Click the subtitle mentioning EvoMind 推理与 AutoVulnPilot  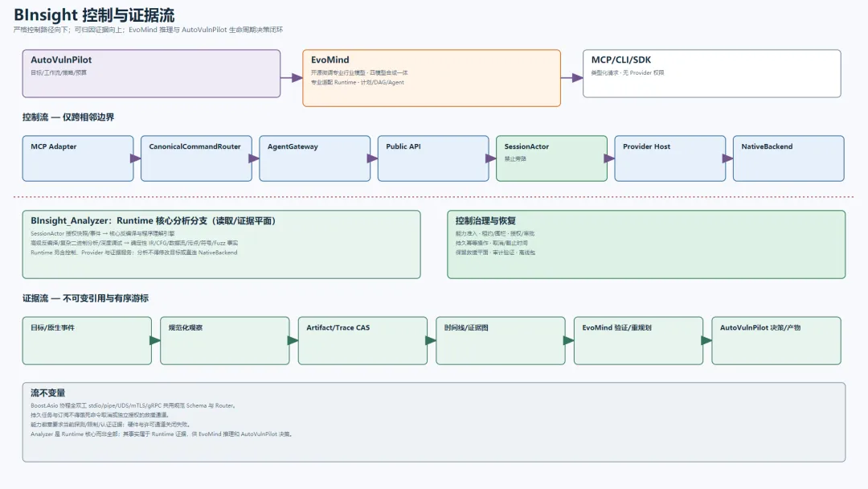coord(148,30)
